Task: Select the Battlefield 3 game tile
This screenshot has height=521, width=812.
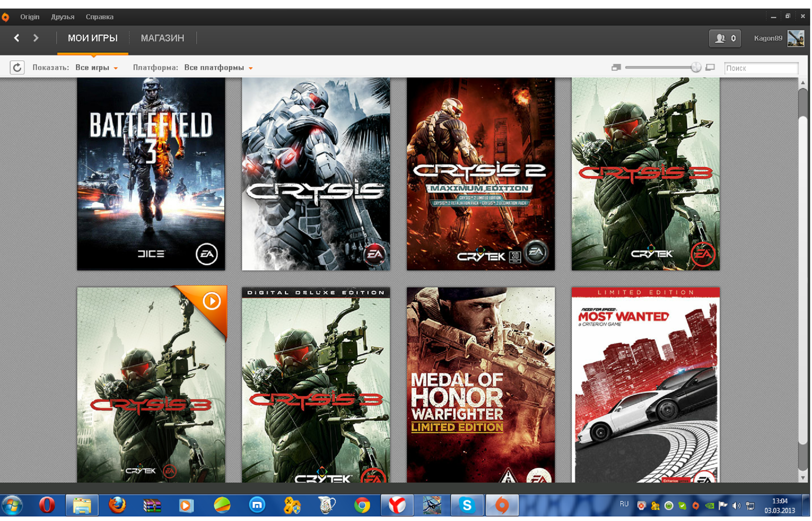Action: tap(151, 174)
